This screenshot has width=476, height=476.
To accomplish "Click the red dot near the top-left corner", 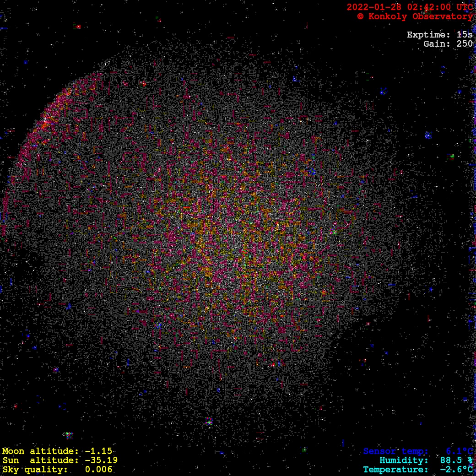I will tap(78, 27).
